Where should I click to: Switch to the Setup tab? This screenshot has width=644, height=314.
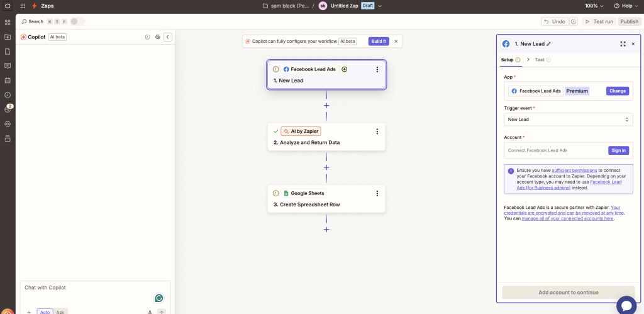511,60
